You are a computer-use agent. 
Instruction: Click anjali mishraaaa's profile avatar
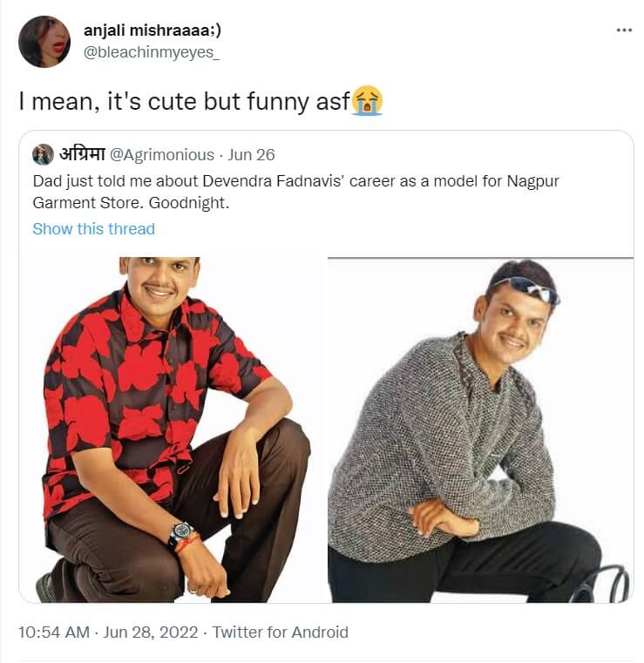(44, 41)
